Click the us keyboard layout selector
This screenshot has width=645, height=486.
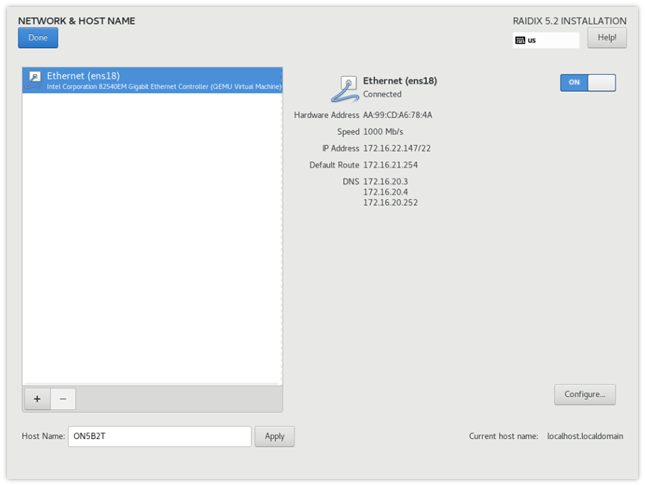[545, 41]
